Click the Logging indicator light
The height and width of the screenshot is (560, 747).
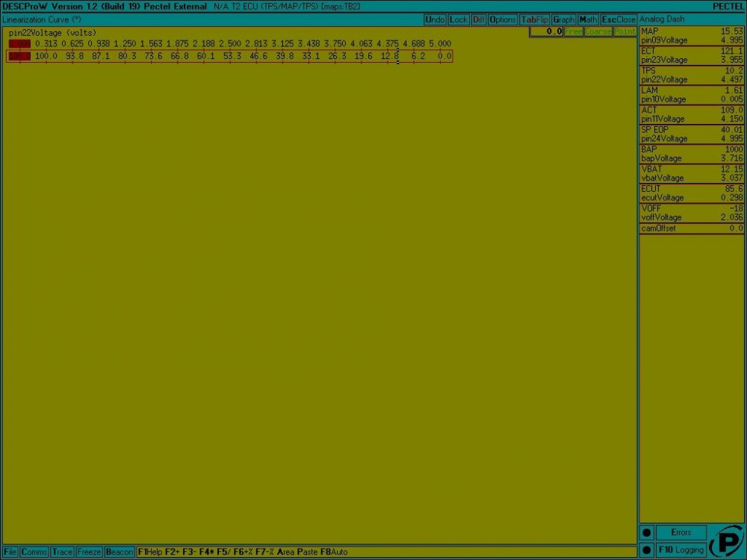tap(647, 550)
